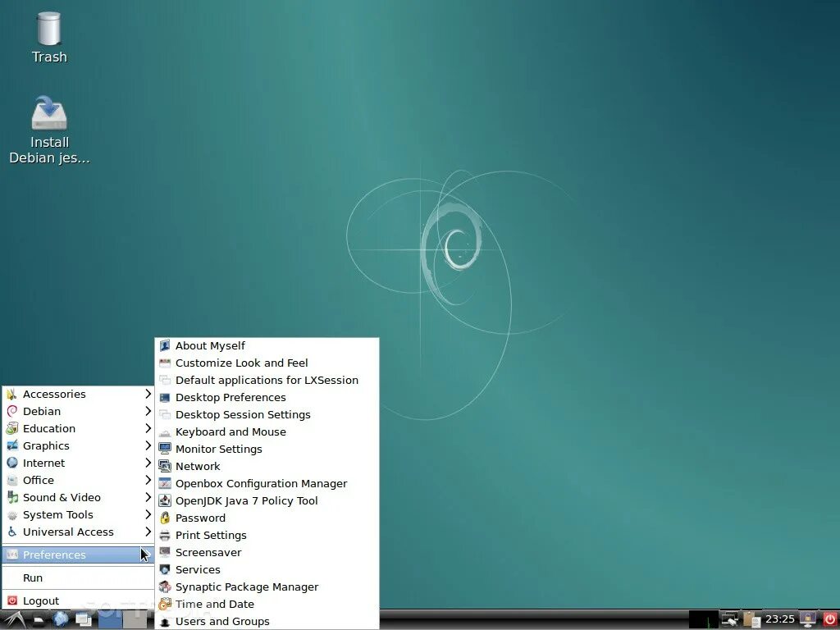
Task: Click the Print Settings printer icon
Action: click(x=165, y=535)
